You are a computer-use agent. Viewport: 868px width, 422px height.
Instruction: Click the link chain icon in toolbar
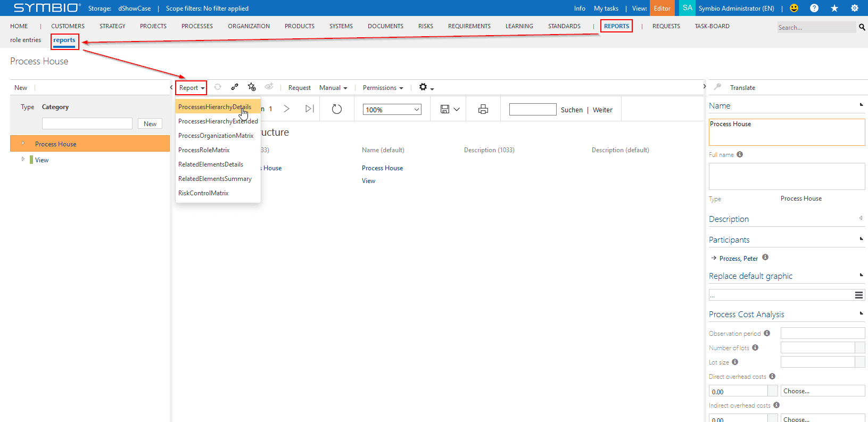point(235,87)
